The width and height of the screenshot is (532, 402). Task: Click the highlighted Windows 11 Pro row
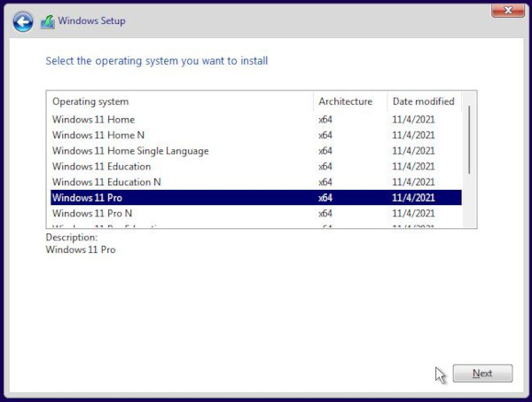(x=87, y=197)
